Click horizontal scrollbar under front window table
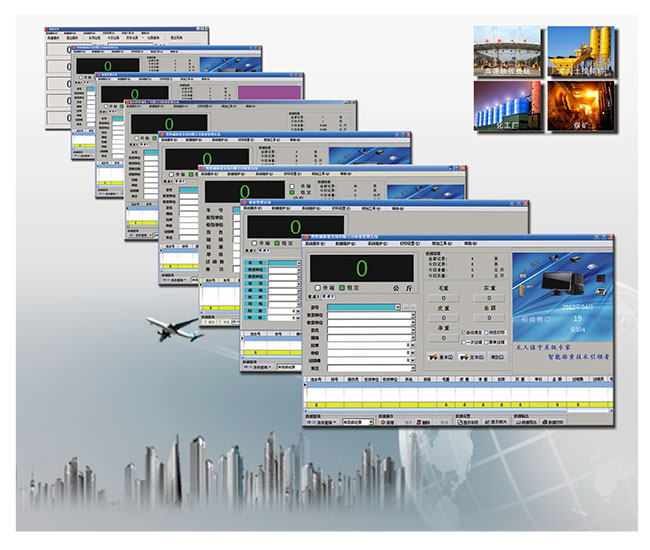This screenshot has width=650, height=550. click(458, 410)
